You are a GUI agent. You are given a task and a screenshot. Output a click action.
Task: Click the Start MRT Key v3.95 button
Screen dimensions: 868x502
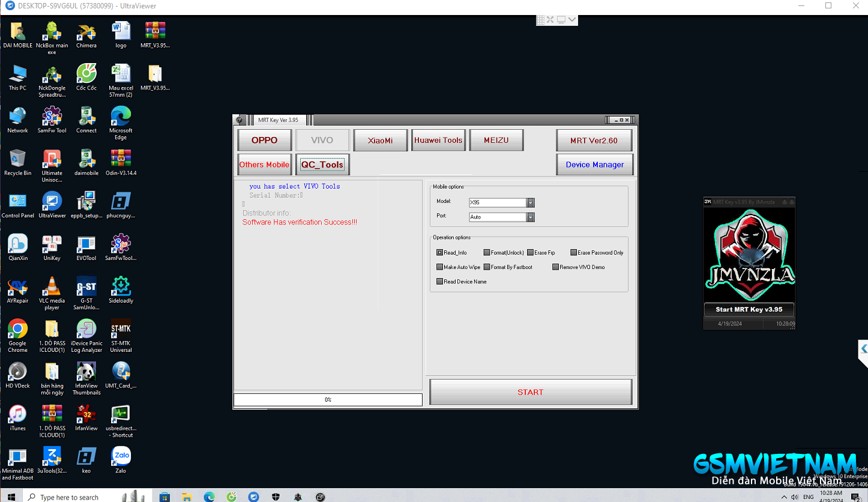click(x=749, y=309)
